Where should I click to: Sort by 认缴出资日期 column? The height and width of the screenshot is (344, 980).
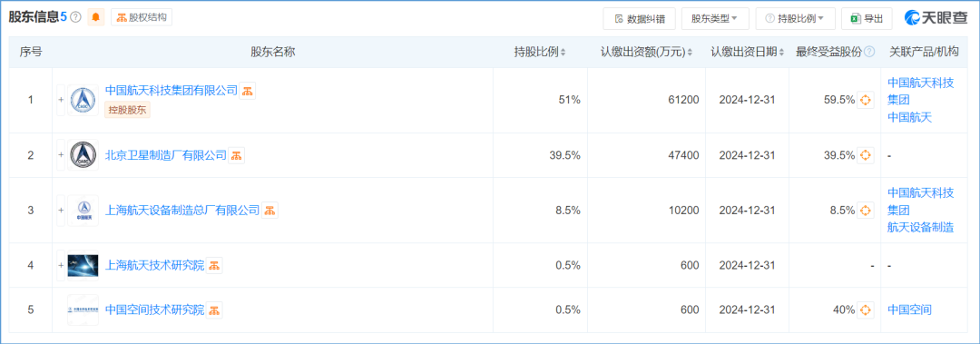747,53
